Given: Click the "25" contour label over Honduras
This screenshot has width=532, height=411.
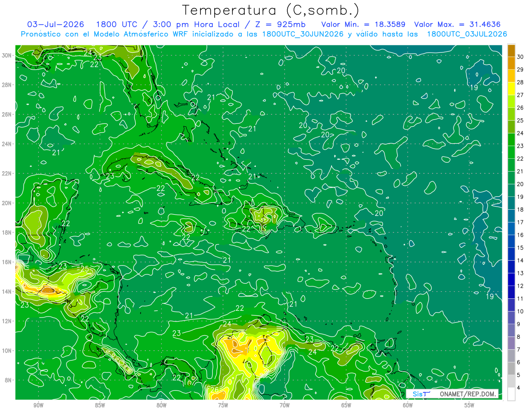Looking at the screenshot, I should tap(85, 269).
